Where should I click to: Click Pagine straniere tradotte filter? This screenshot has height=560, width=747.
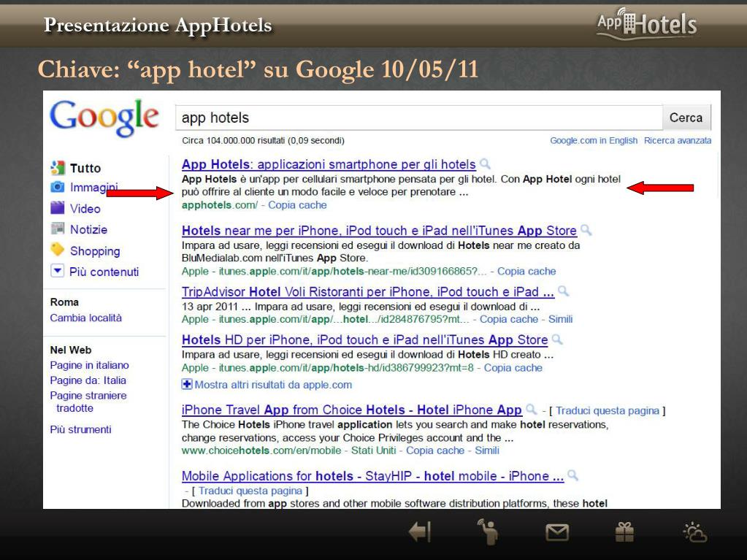click(88, 402)
